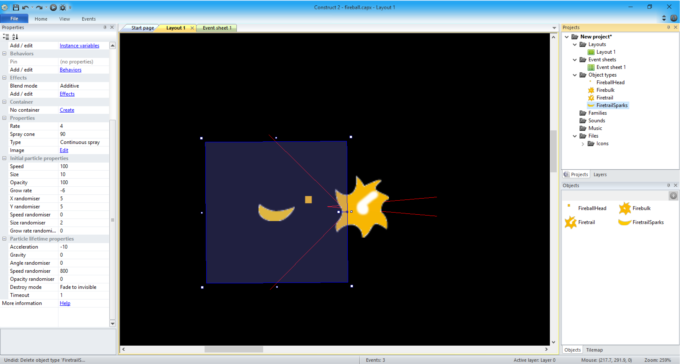Select the Firetrail object icon in Objects panel
680x364 pixels.
(571, 222)
